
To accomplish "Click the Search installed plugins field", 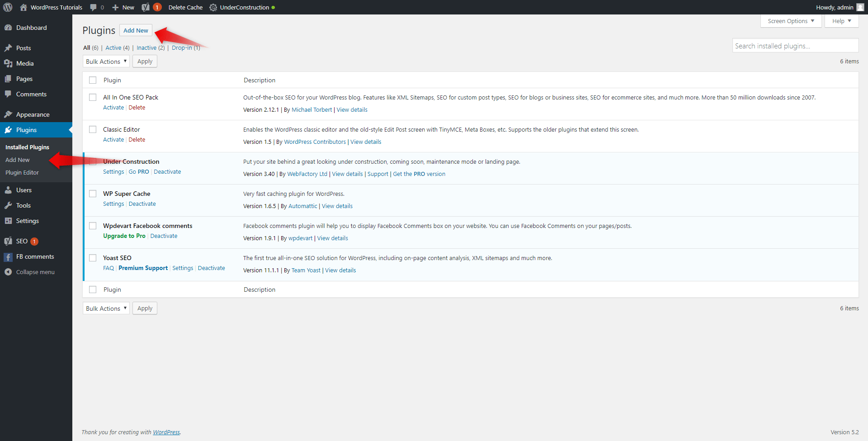I will click(795, 46).
